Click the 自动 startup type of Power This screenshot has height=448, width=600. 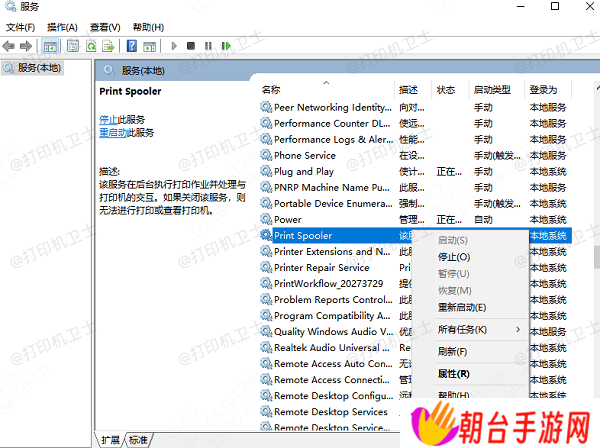tap(483, 219)
